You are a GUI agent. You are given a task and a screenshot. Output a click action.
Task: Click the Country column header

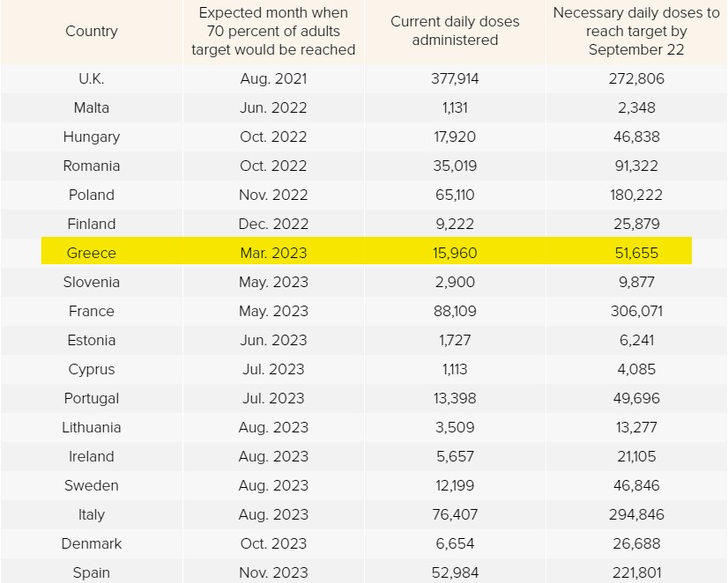[92, 31]
